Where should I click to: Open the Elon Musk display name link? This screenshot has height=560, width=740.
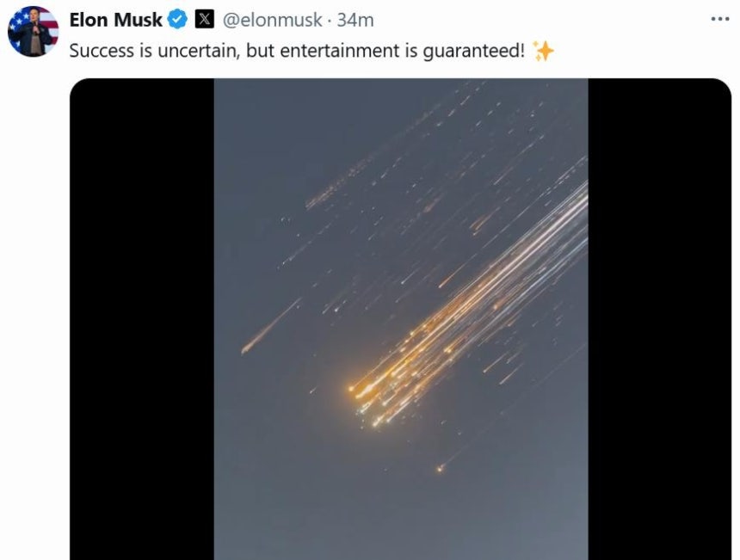click(115, 20)
